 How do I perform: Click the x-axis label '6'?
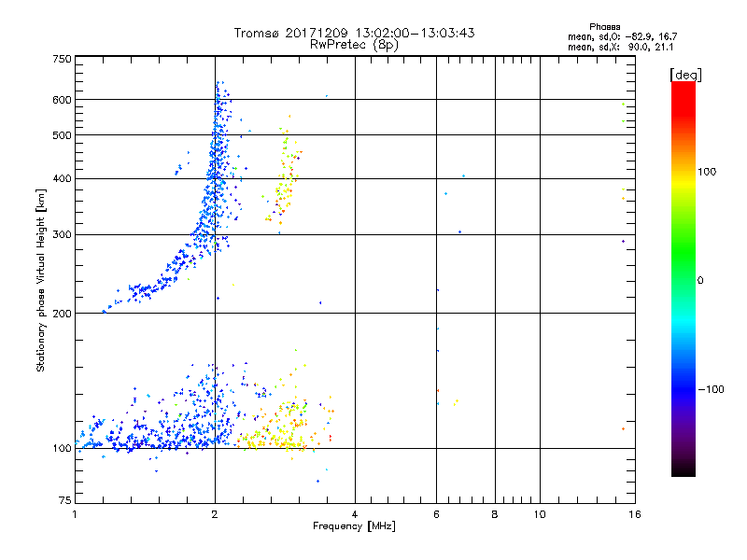436,514
